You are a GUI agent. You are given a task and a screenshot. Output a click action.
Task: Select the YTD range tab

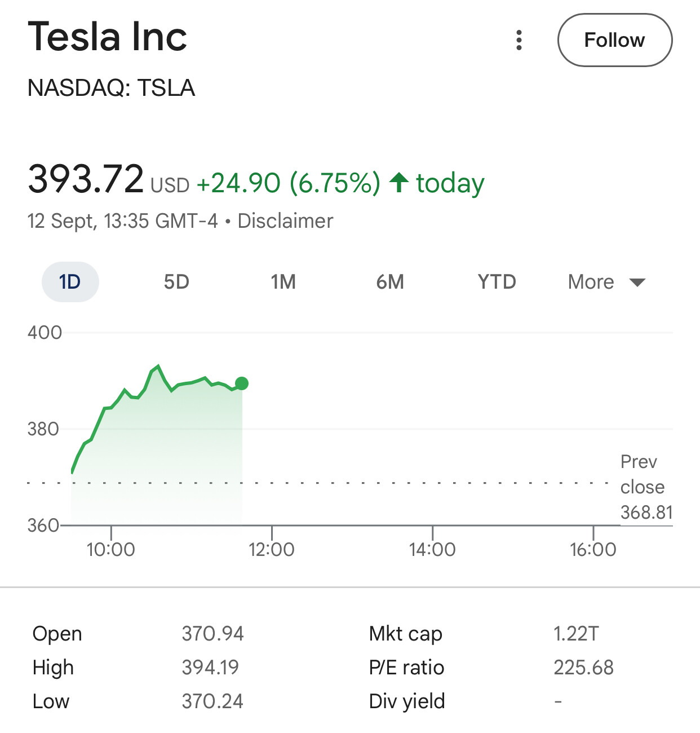point(497,282)
